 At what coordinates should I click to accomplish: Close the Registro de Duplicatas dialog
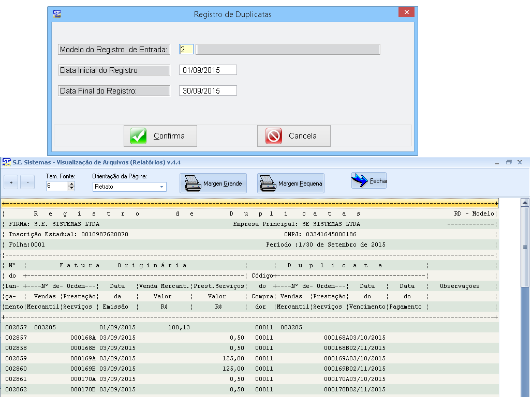click(406, 12)
